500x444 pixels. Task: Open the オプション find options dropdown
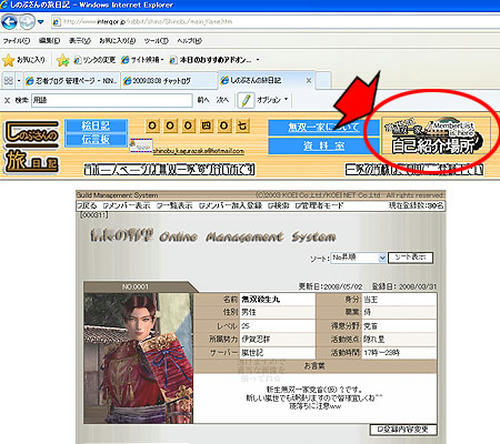pos(272,100)
